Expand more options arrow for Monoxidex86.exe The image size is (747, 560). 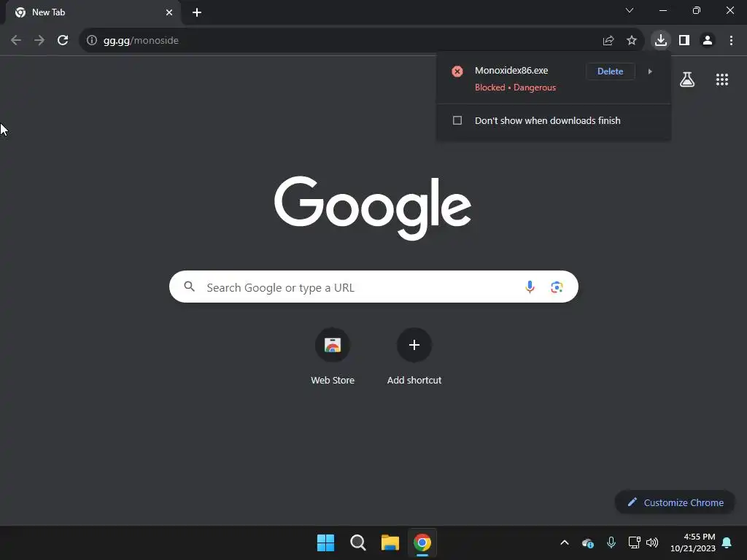tap(650, 71)
